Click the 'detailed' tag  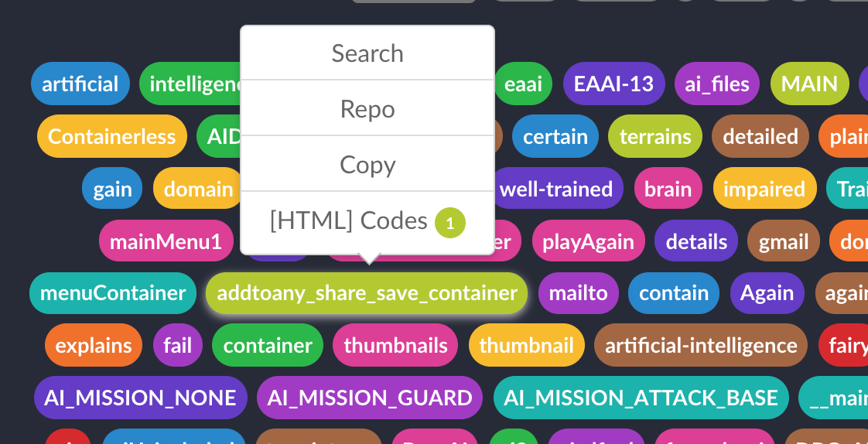tap(760, 136)
